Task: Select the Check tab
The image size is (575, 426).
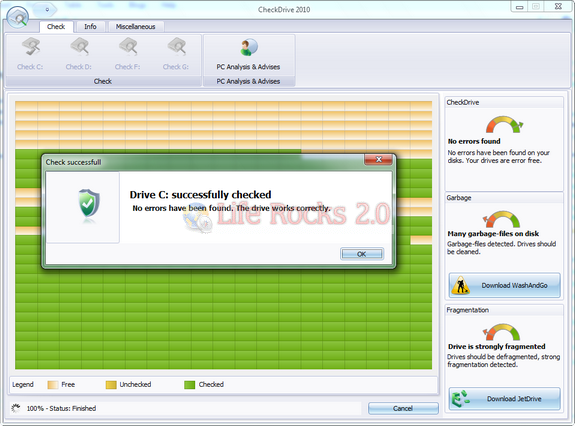Action: [x=56, y=26]
